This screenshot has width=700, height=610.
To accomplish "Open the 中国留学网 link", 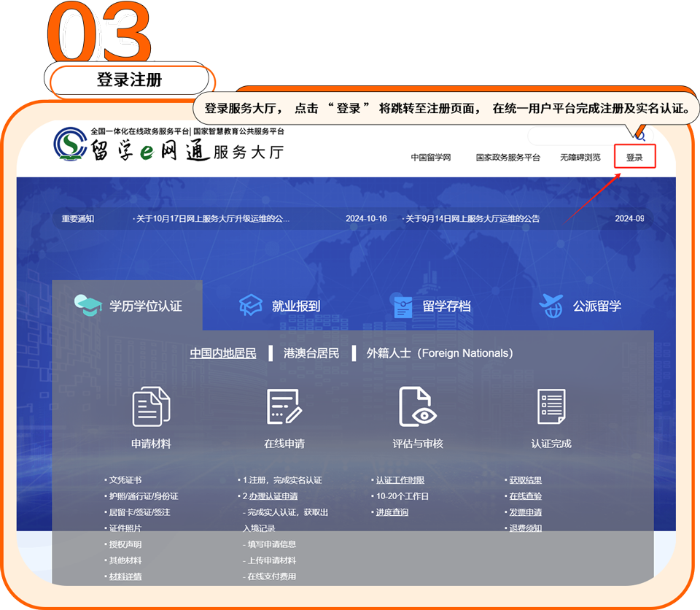I will [x=431, y=158].
